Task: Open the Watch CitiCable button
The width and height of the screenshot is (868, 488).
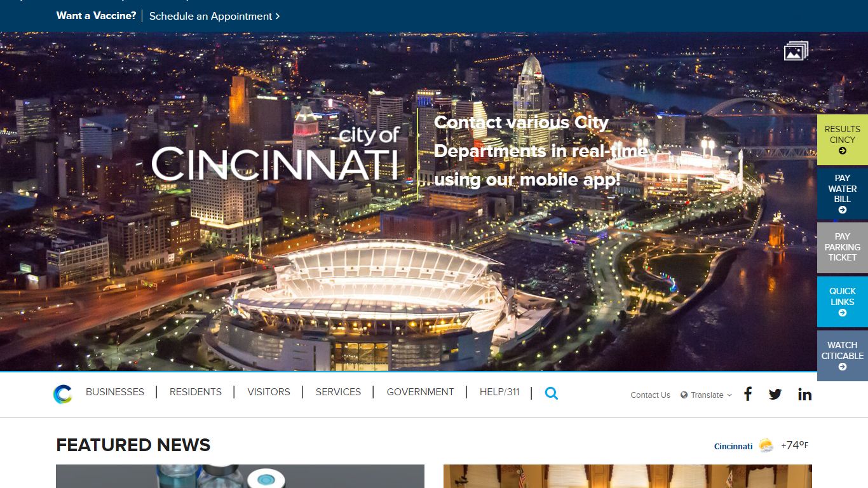Action: [x=843, y=356]
